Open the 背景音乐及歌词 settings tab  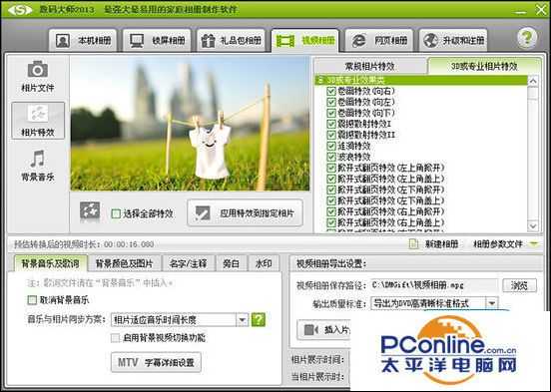50,263
